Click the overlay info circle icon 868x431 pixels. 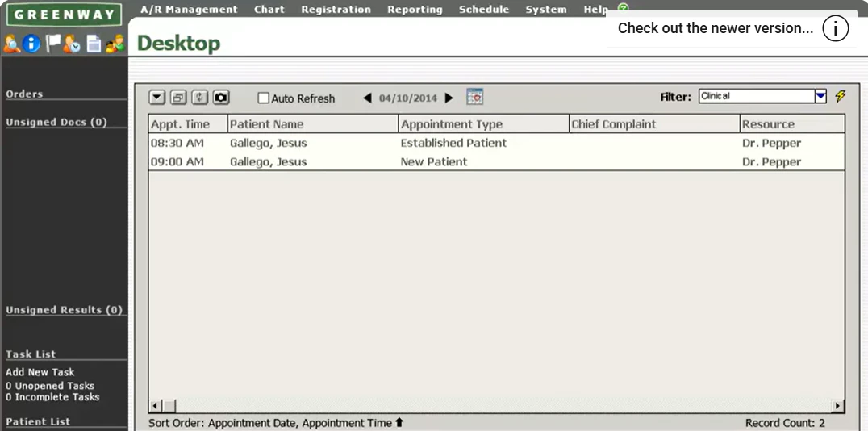[x=836, y=28]
